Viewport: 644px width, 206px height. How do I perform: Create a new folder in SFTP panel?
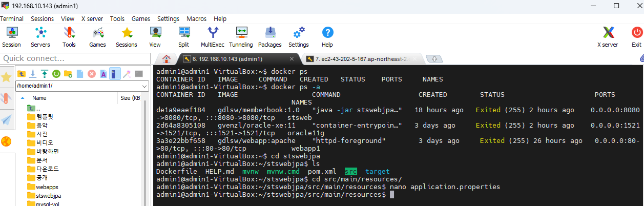[68, 74]
